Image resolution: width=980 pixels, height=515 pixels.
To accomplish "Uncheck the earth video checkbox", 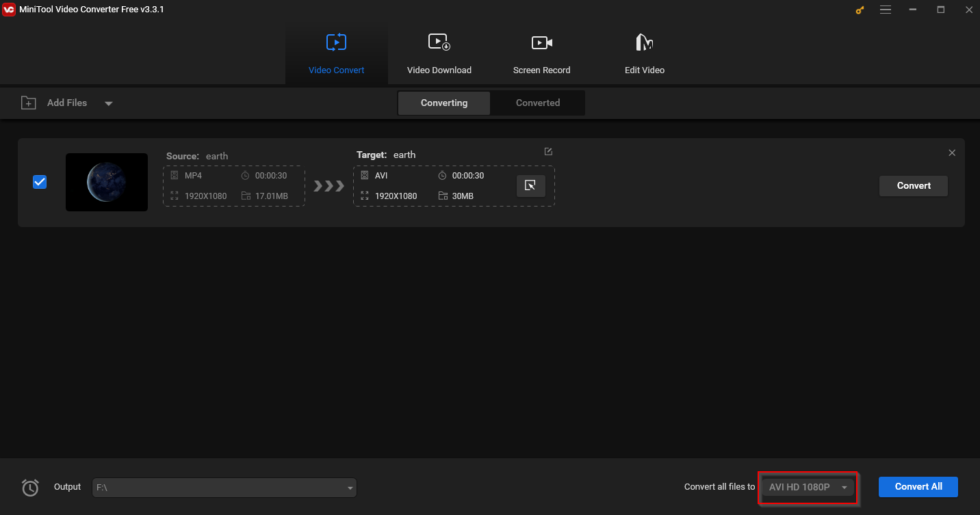I will pyautogui.click(x=40, y=182).
